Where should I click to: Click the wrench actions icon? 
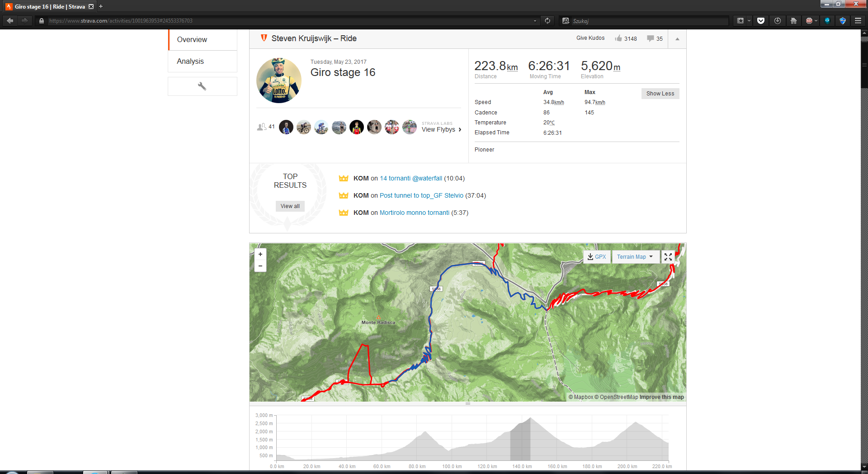pos(202,86)
